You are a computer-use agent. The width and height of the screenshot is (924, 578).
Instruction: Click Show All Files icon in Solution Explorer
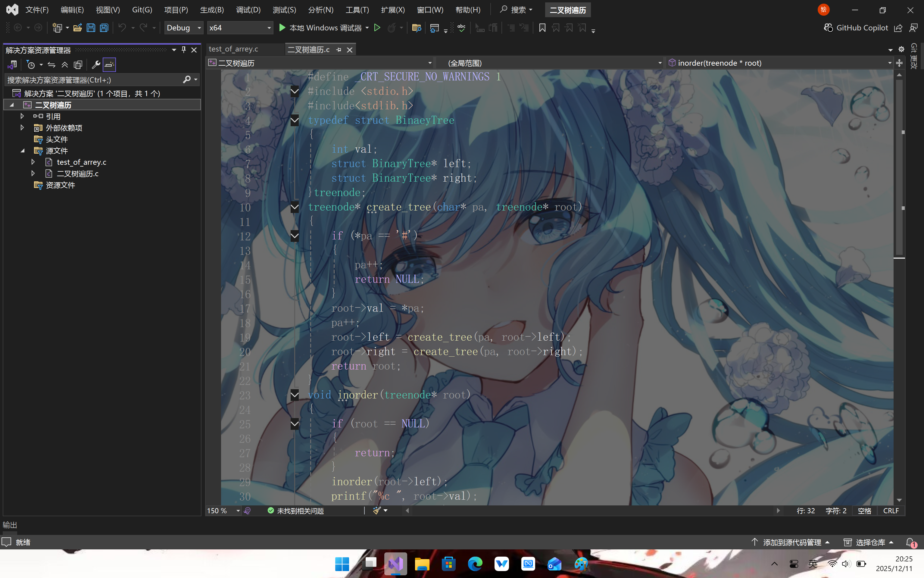pos(78,65)
